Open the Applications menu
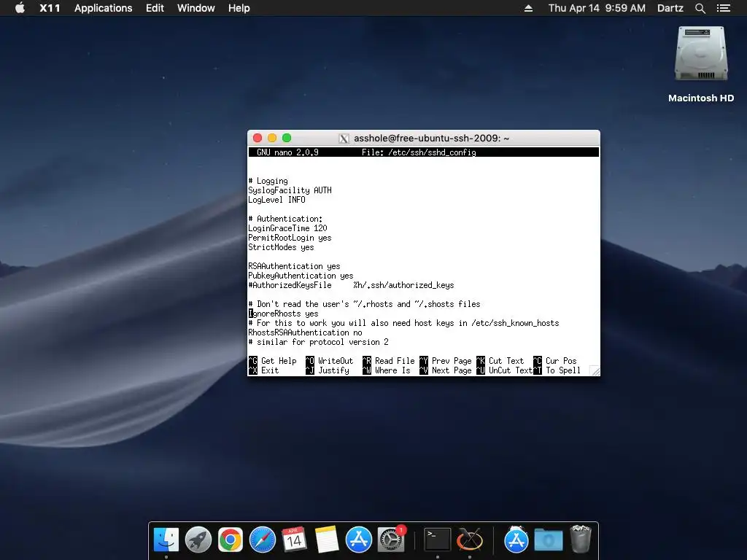This screenshot has width=747, height=560. [x=104, y=8]
